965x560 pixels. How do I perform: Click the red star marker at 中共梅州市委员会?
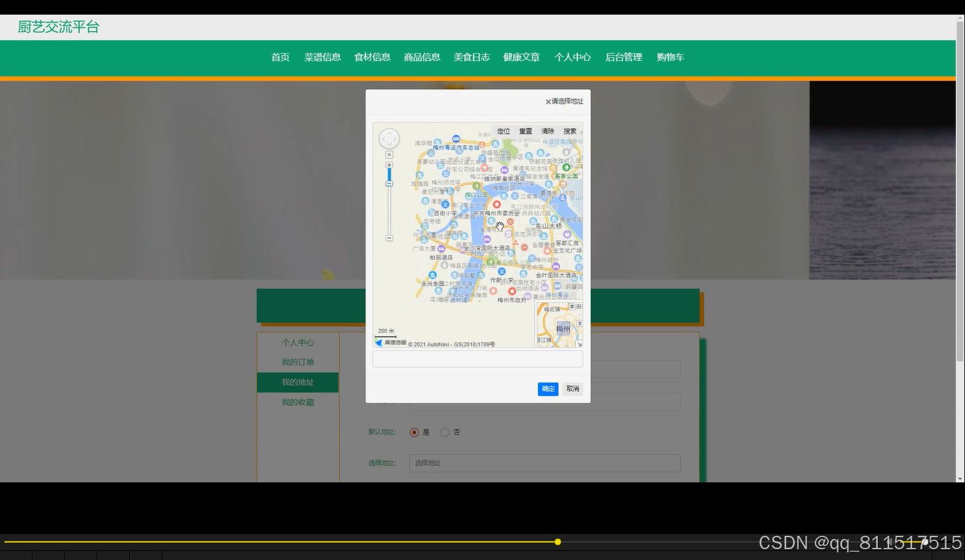[x=497, y=204]
